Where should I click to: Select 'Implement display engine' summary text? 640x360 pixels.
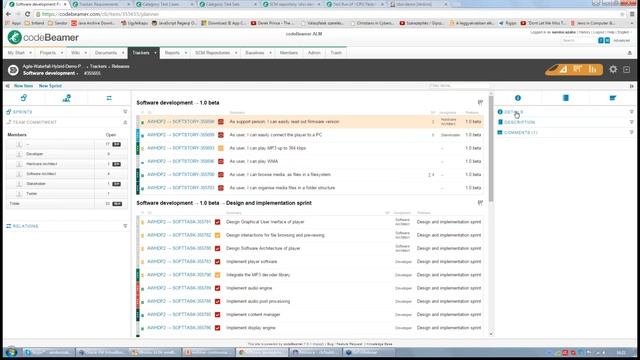251,328
